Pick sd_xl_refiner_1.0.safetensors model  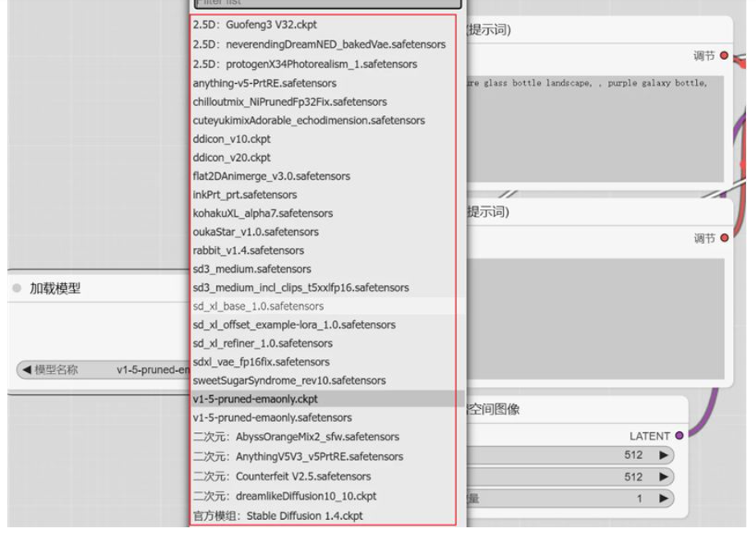point(263,343)
